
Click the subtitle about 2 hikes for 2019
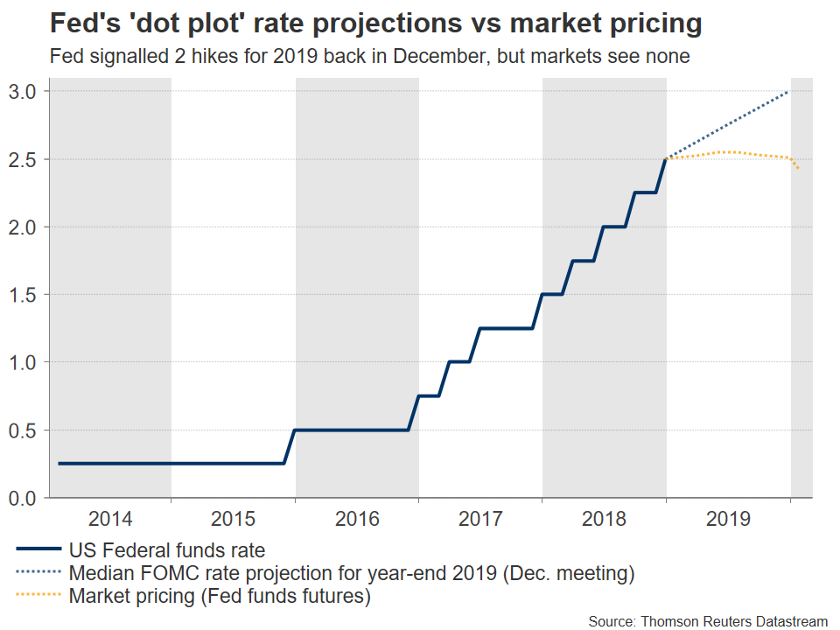point(370,57)
